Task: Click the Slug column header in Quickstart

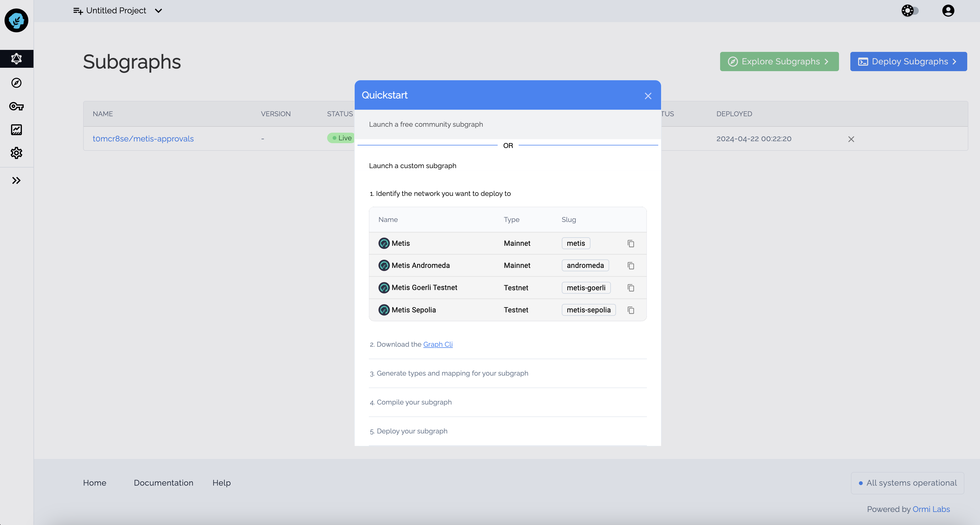Action: tap(569, 220)
